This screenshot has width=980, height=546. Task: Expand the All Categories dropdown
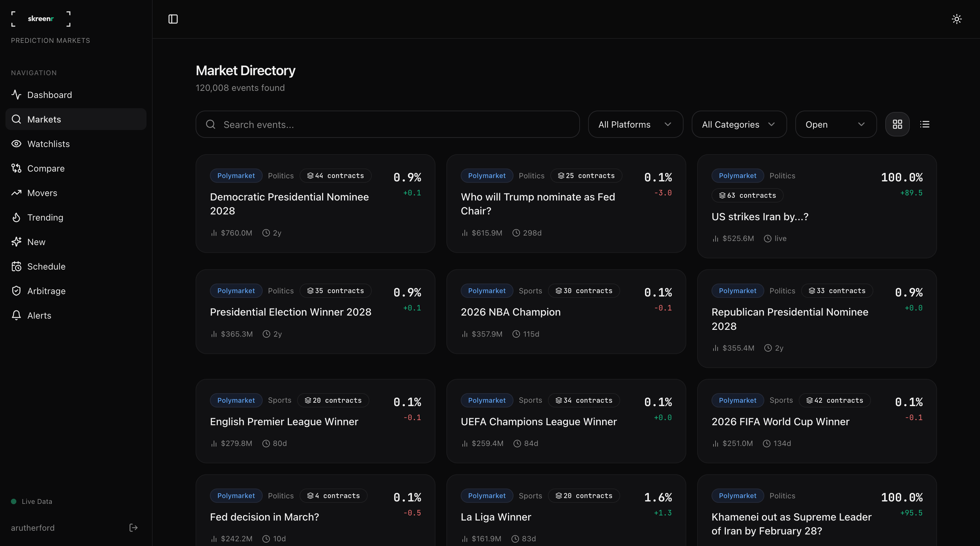click(x=739, y=124)
